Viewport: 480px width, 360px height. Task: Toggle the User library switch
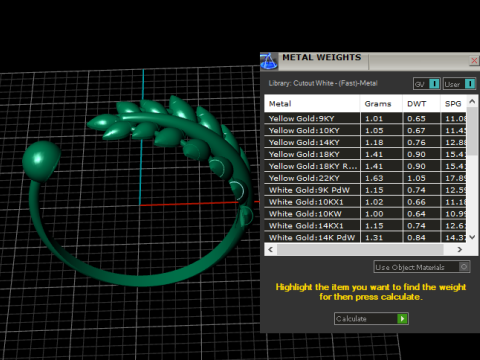point(459,84)
